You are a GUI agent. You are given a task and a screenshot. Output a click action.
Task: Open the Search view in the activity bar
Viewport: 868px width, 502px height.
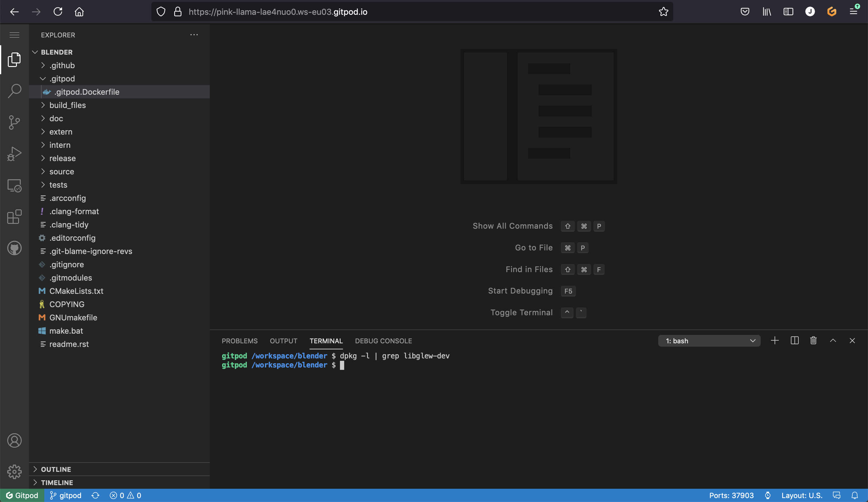(14, 91)
